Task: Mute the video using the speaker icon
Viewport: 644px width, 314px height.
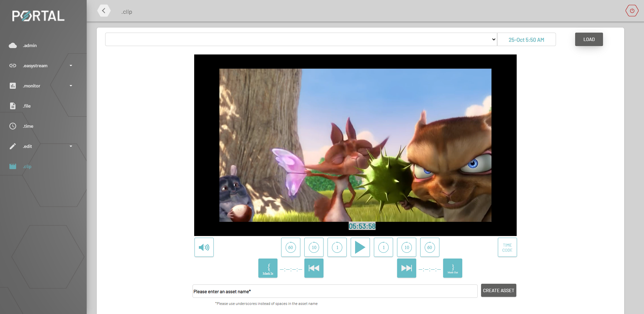Action: coord(204,247)
